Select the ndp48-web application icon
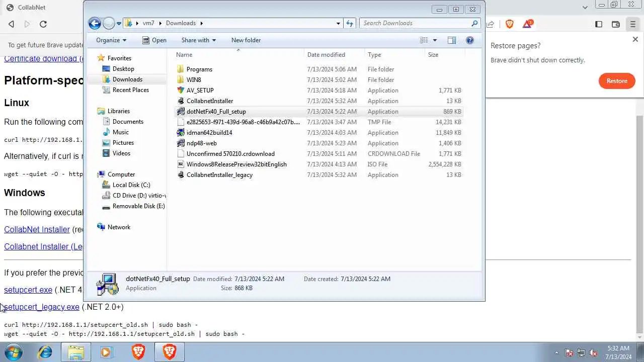Screen dimensions: 644x362 [x=181, y=143]
